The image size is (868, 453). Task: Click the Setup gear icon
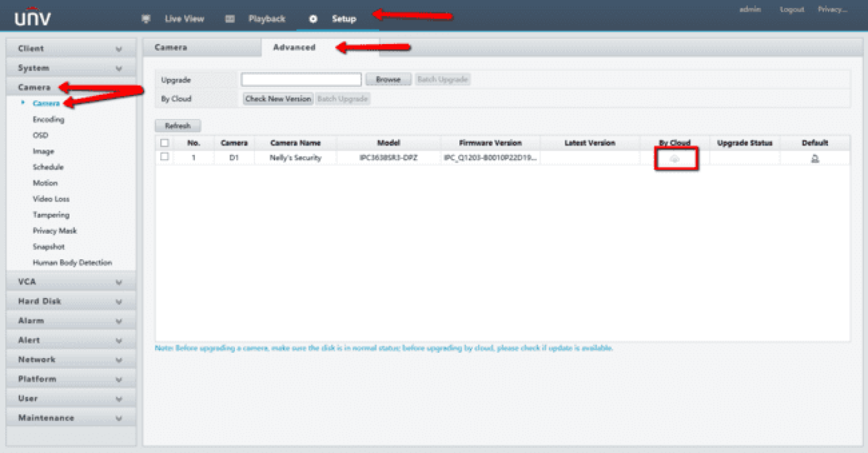313,19
